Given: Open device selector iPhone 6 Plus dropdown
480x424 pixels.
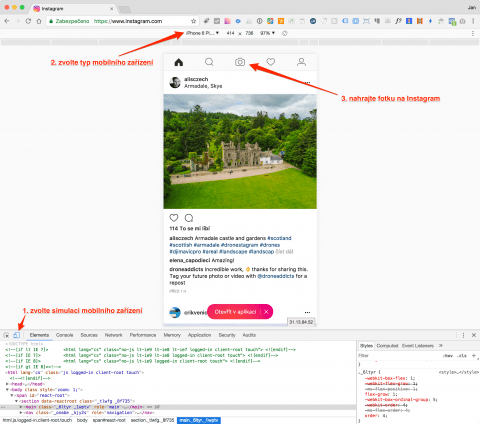Looking at the screenshot, I should tap(202, 33).
